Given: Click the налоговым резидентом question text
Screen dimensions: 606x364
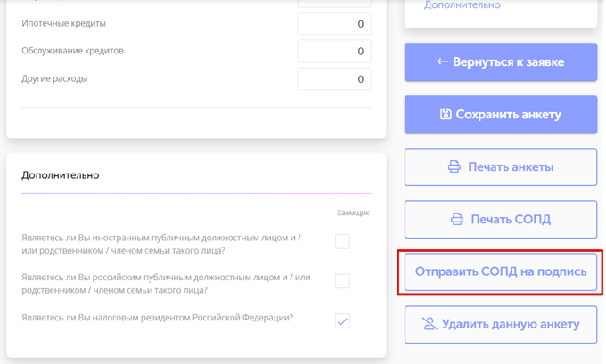Looking at the screenshot, I should 157,318.
